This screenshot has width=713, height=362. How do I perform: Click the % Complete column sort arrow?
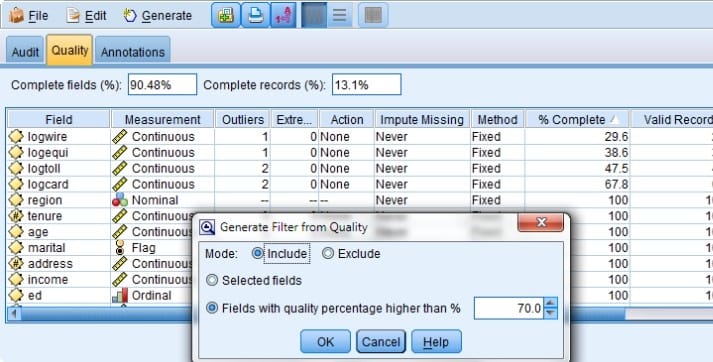pyautogui.click(x=614, y=120)
